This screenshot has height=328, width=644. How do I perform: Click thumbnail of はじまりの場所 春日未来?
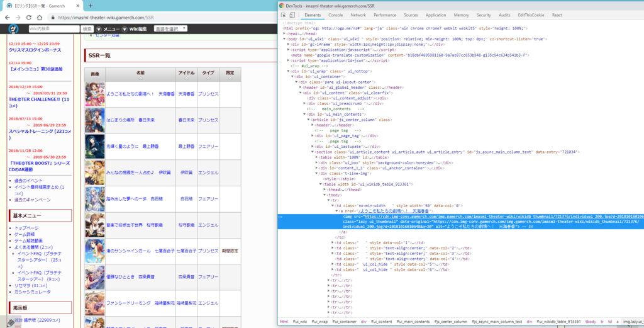(x=94, y=120)
